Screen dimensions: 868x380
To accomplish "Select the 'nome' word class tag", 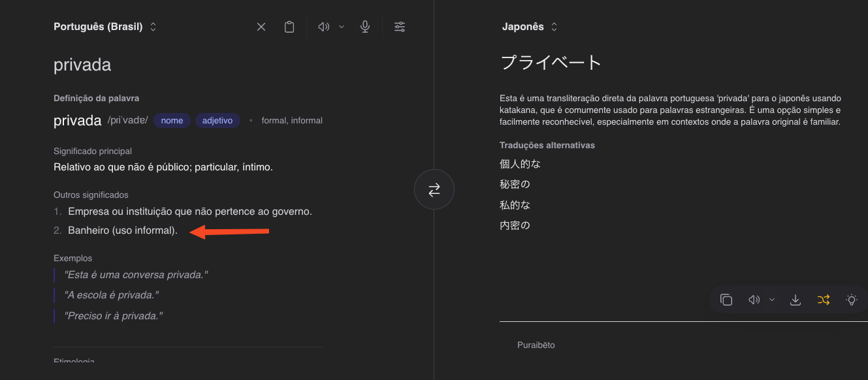I will [172, 120].
